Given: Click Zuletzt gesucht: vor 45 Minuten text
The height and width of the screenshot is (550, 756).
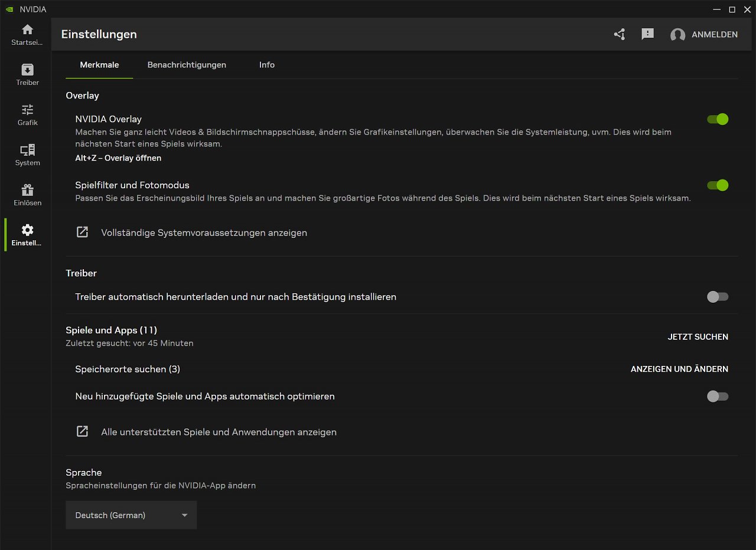Looking at the screenshot, I should [129, 343].
